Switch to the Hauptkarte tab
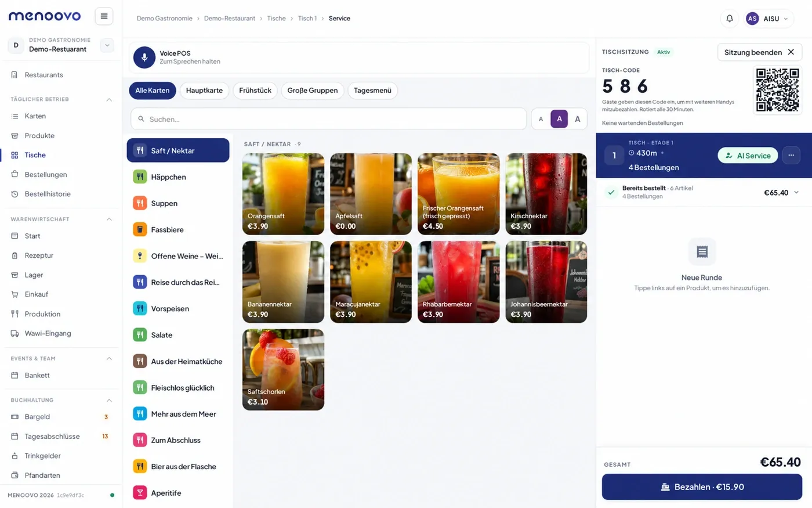Screen dimensions: 812x508 click(204, 91)
